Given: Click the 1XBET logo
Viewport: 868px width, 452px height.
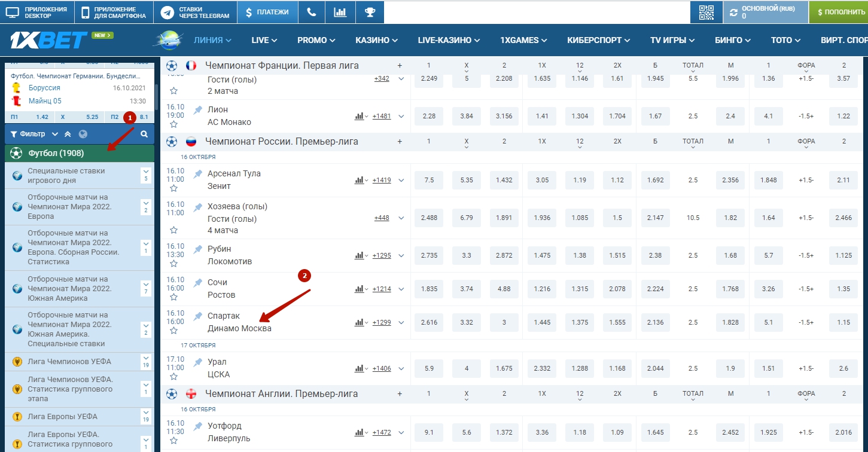Looking at the screenshot, I should point(49,40).
